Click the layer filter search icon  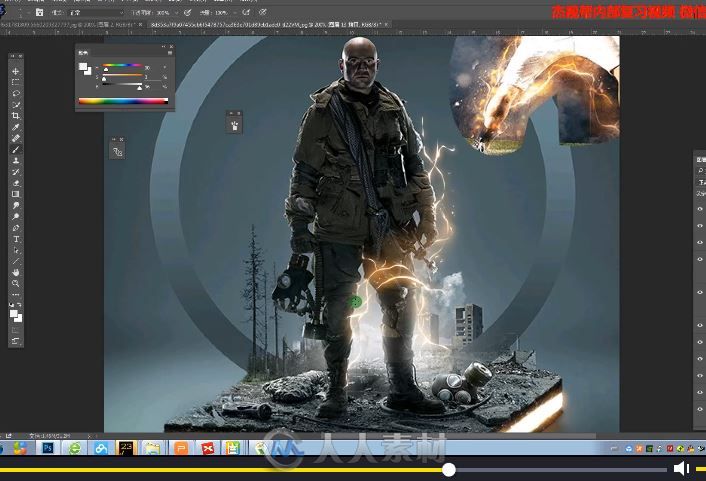point(700,171)
